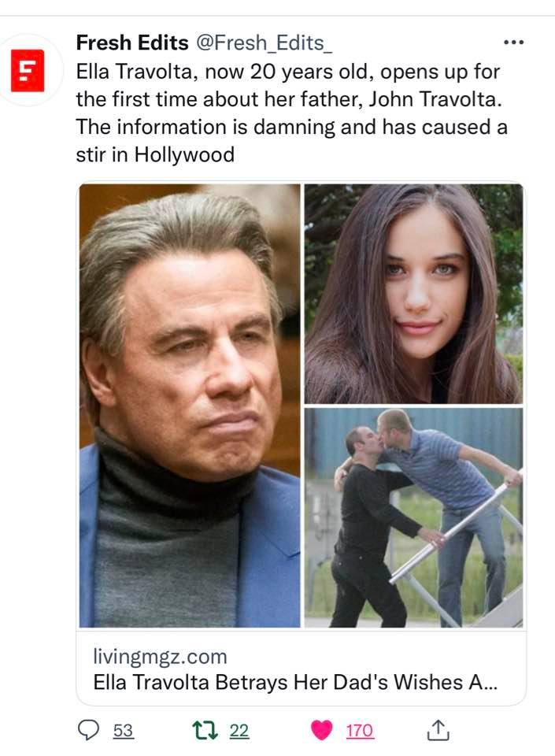The height and width of the screenshot is (756, 555).
Task: Open the Fresh Edits display name profile
Action: click(x=132, y=43)
